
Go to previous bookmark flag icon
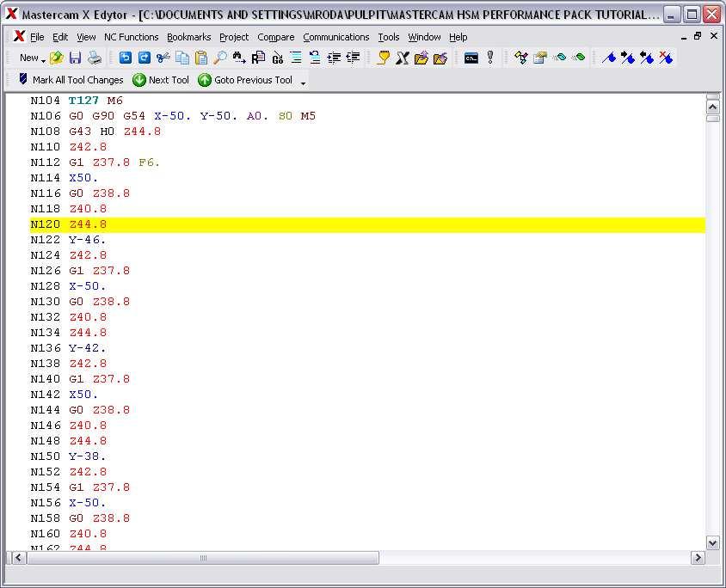(647, 58)
